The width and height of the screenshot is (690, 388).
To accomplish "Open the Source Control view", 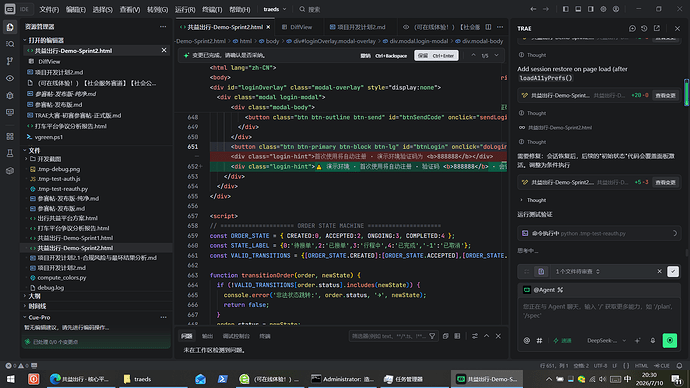I will (10, 61).
